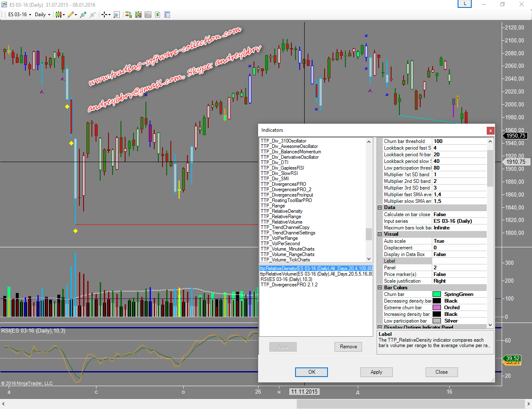Select the drawing tools pencil icon
The width and height of the screenshot is (532, 409).
pos(71,15)
